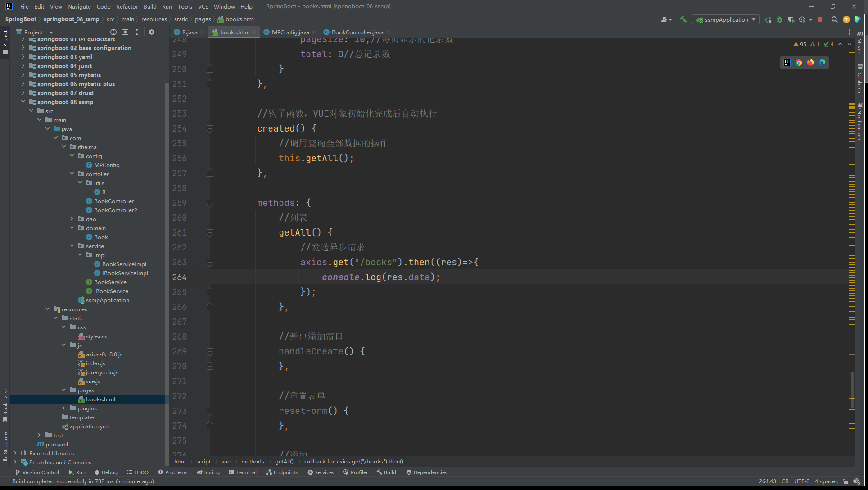Click the UTF-8 encoding selector

tap(801, 481)
